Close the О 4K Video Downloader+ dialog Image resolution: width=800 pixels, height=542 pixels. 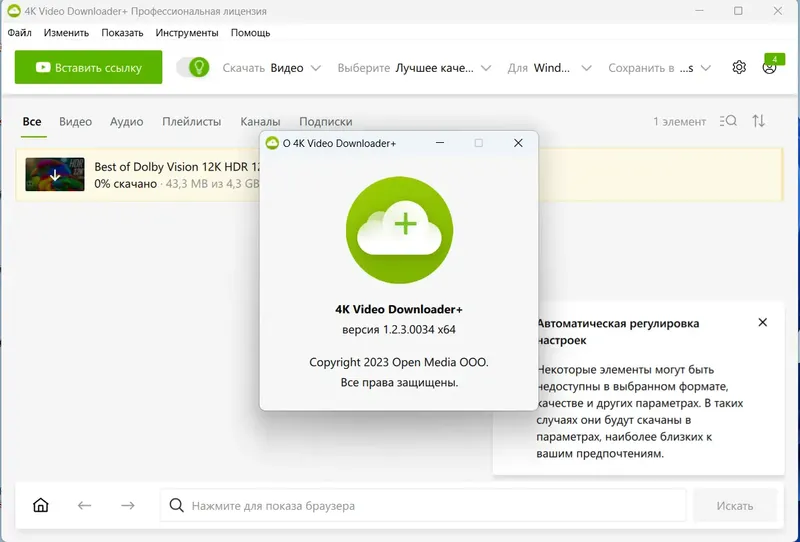click(518, 143)
